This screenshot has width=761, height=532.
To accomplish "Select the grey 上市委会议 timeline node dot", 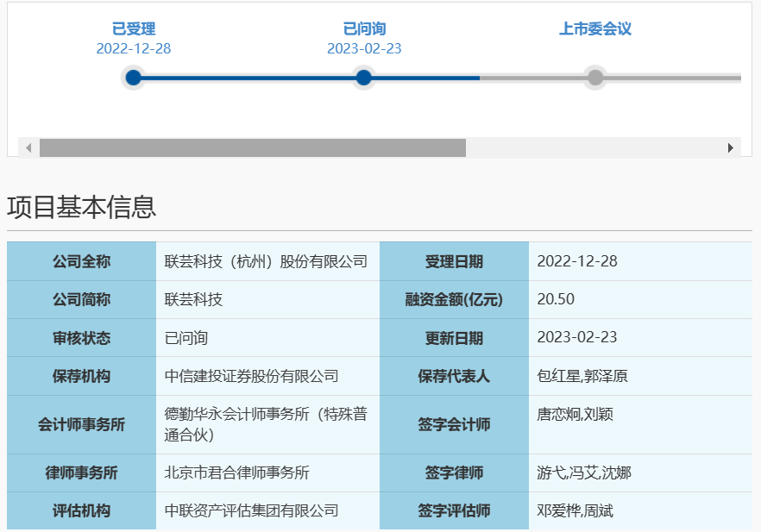I will coord(595,78).
